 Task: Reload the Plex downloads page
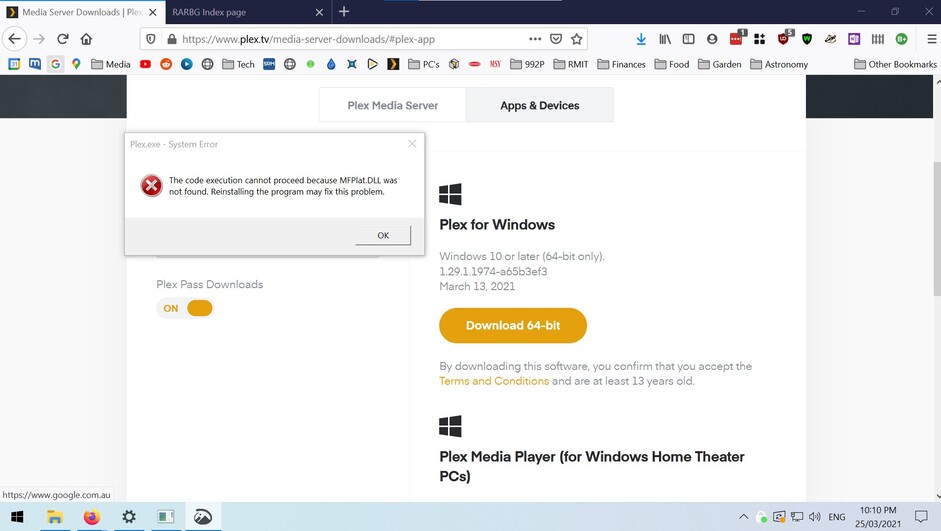pyautogui.click(x=62, y=39)
